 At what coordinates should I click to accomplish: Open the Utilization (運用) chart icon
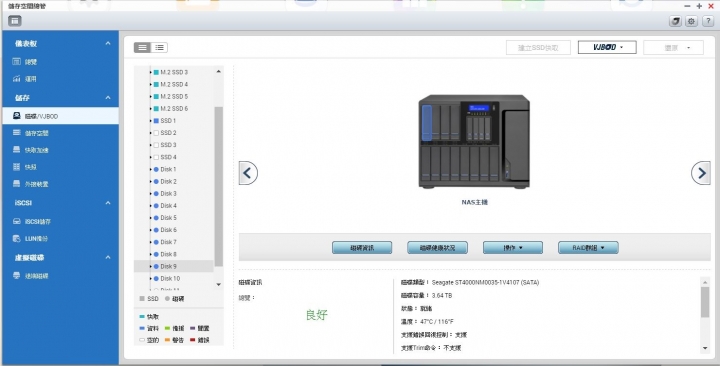(17, 79)
